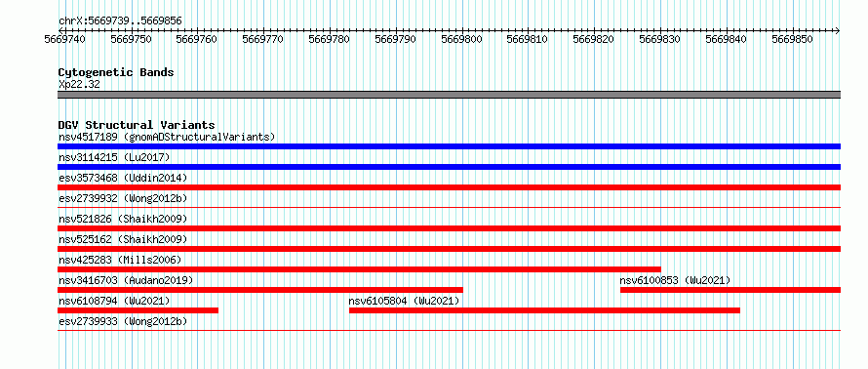This screenshot has height=369, width=868.
Task: Click the 5669840 ruler position label
Action: [726, 39]
